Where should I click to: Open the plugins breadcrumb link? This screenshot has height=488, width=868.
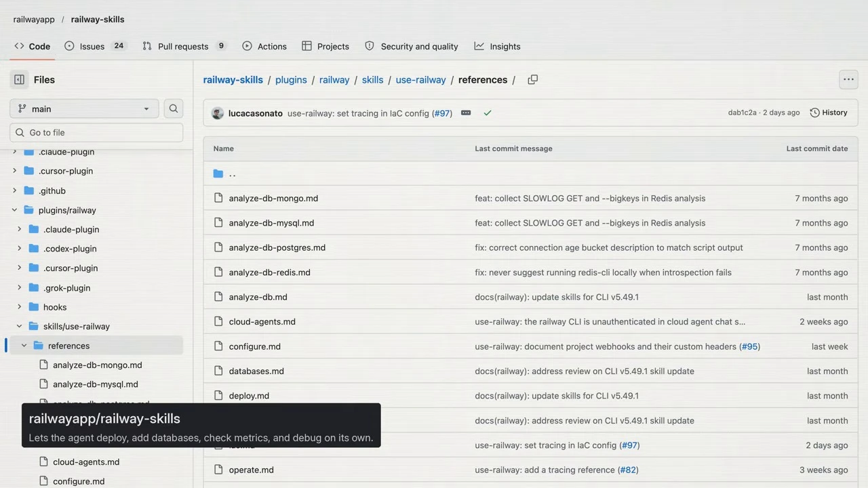tap(291, 79)
